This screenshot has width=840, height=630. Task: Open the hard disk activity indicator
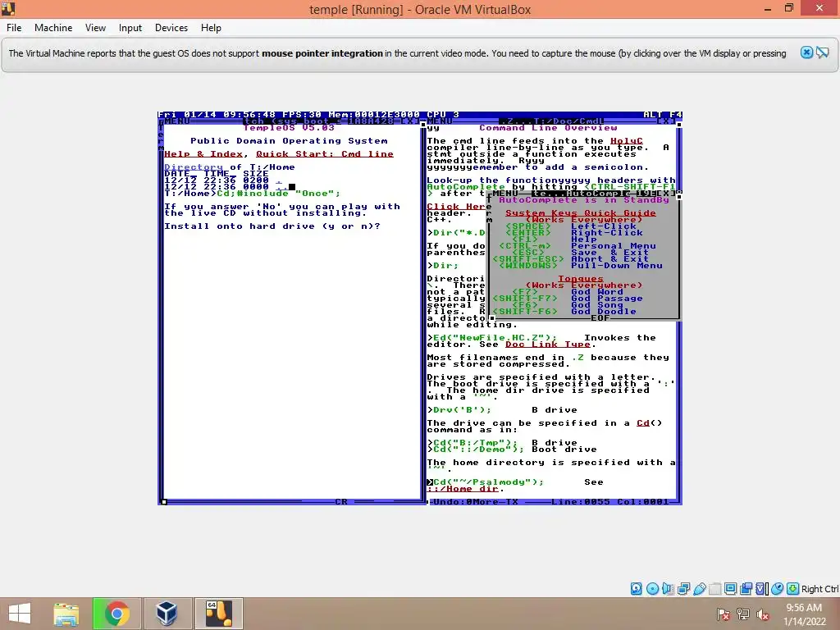(636, 589)
